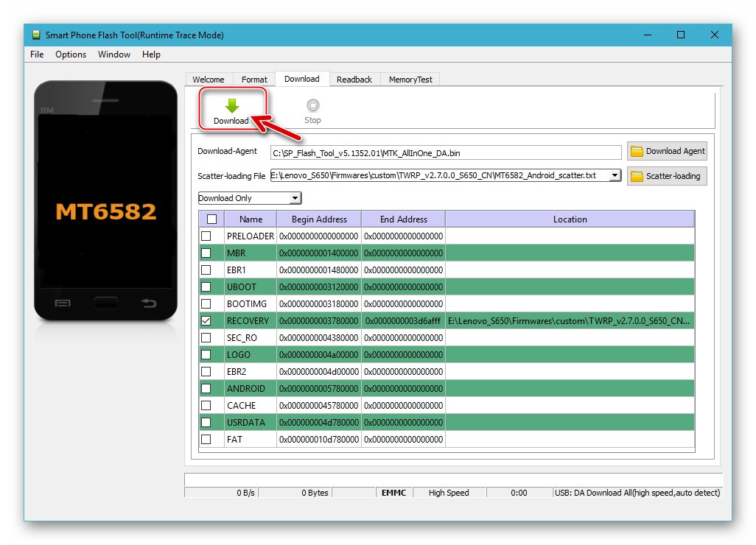Image resolution: width=756 pixels, height=545 pixels.
Task: Switch to the Readback tab
Action: (354, 79)
